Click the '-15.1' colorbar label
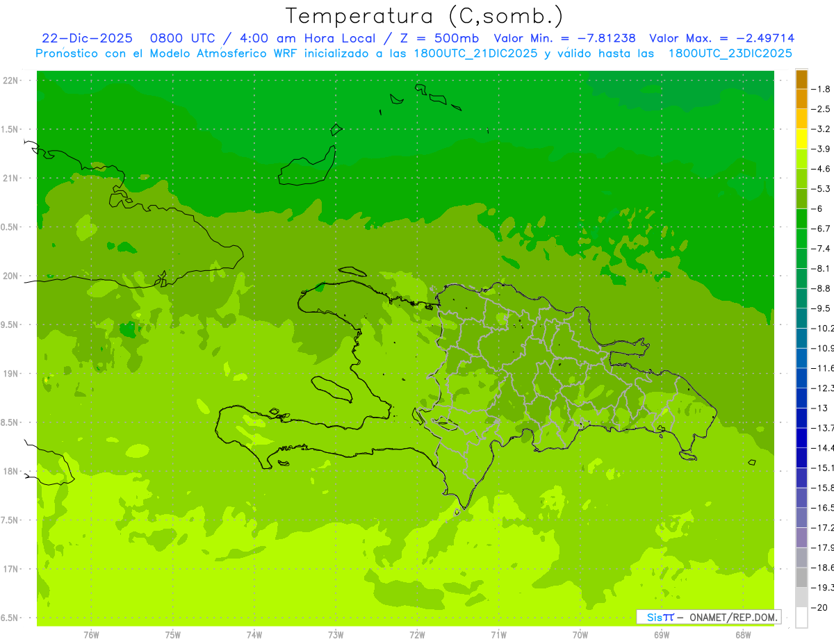Screen dimensions: 834x644 click(x=822, y=468)
